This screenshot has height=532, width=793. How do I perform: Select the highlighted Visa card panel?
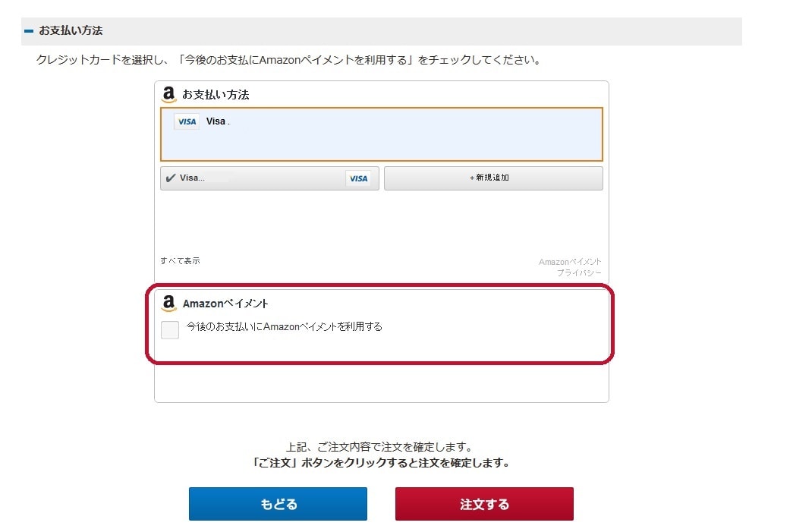tap(382, 134)
